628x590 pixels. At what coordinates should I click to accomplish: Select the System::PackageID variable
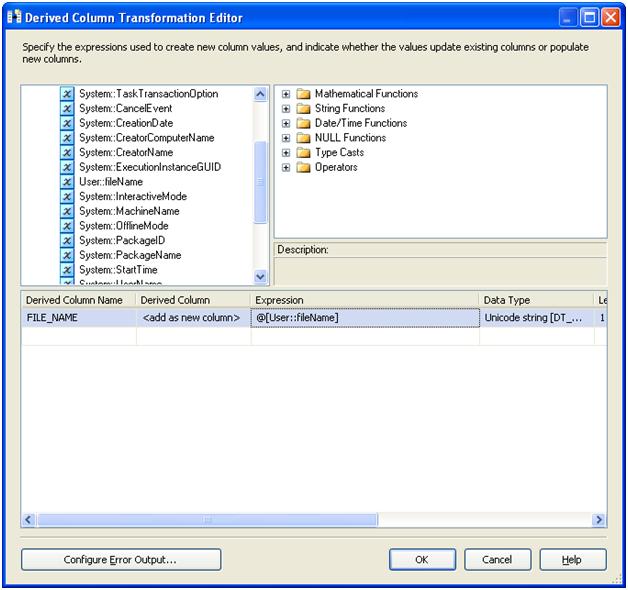122,240
